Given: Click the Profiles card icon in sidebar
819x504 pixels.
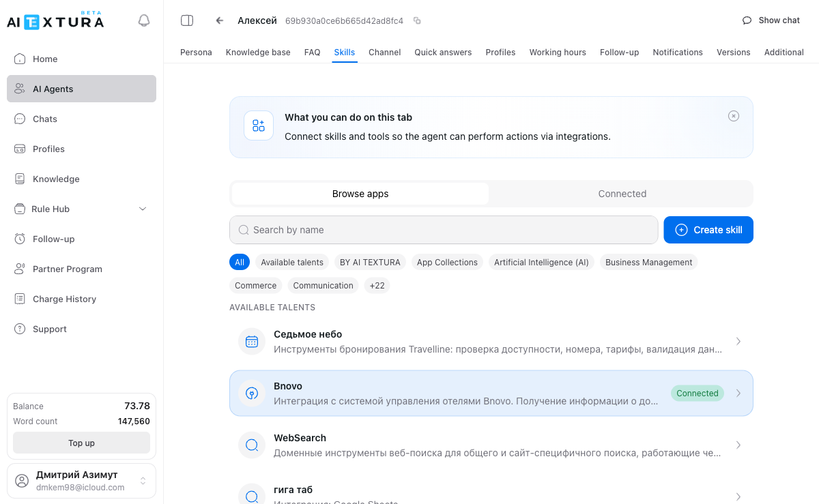Looking at the screenshot, I should click(x=20, y=149).
